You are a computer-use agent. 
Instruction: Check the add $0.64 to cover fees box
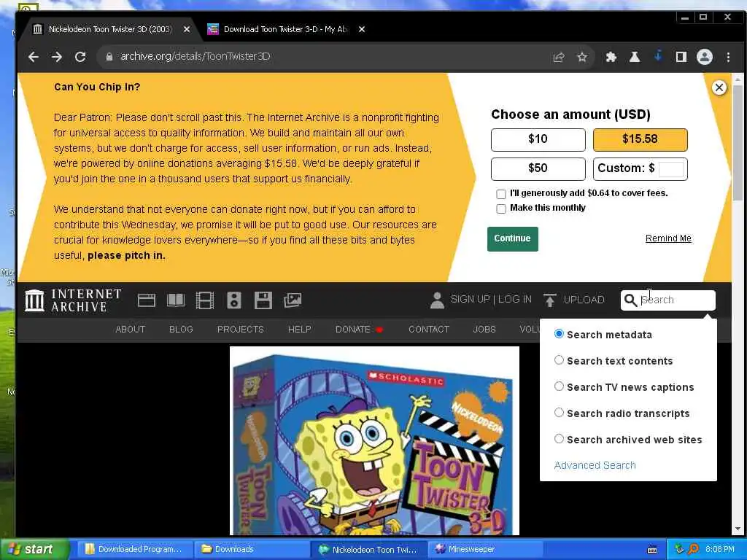click(500, 194)
